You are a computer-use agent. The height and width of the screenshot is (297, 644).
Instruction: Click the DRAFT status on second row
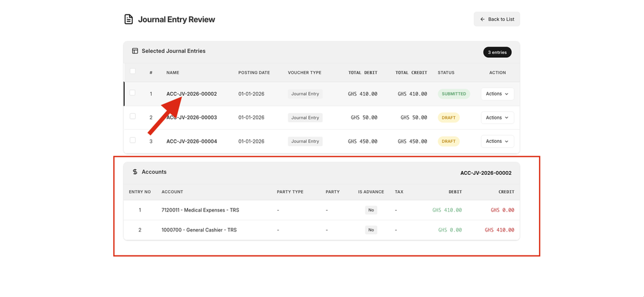pyautogui.click(x=448, y=118)
